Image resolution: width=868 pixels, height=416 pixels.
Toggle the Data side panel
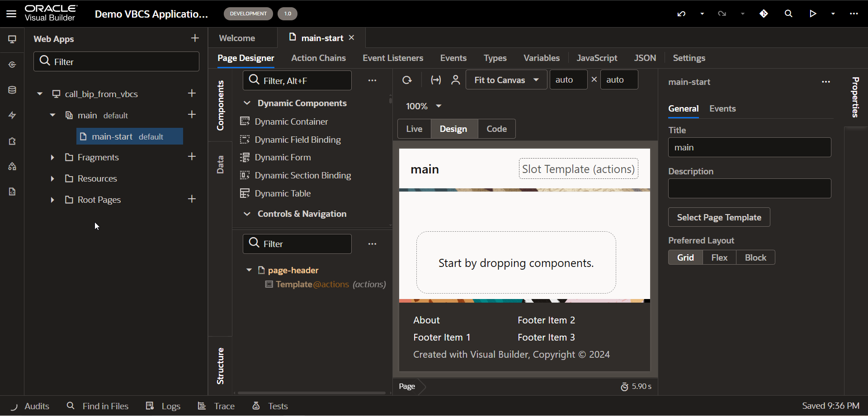pos(220,165)
